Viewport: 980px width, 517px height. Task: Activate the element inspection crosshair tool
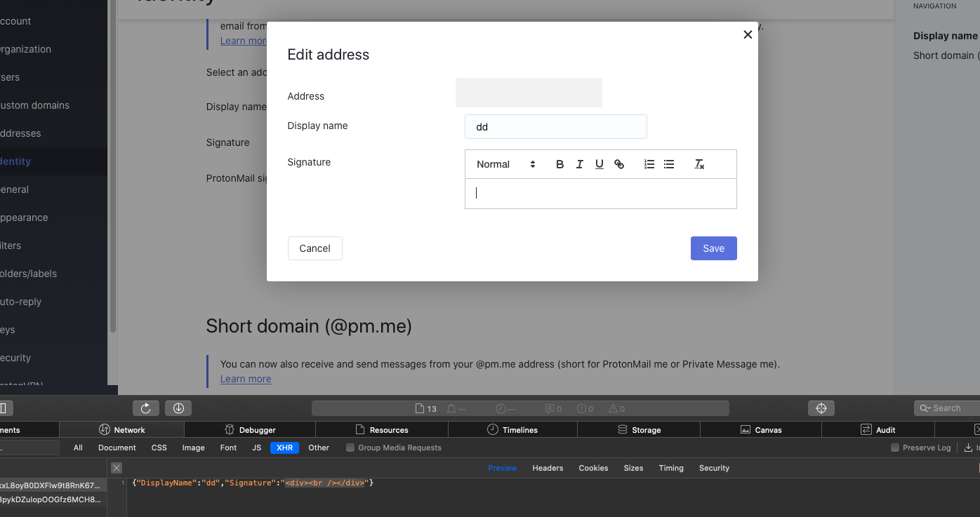coord(821,408)
